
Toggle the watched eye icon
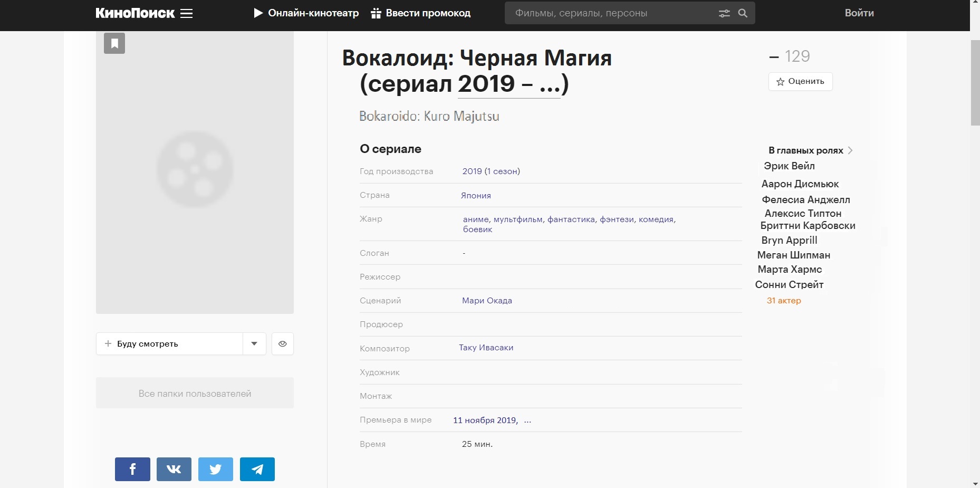pos(283,344)
